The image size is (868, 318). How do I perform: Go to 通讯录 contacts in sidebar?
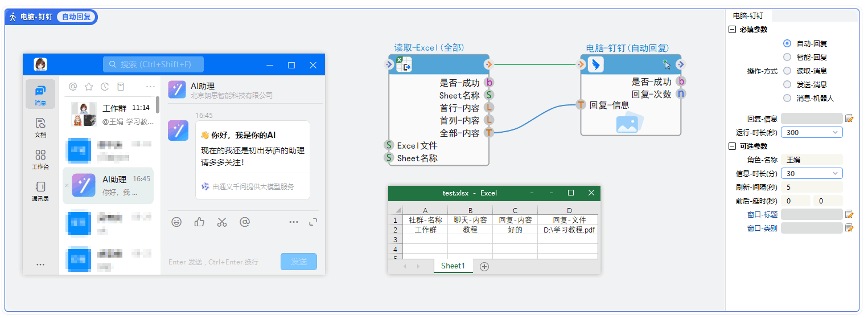point(40,191)
